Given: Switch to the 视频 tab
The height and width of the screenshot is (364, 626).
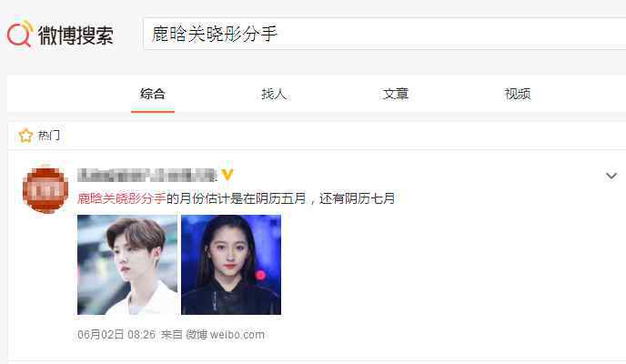Looking at the screenshot, I should coord(518,95).
